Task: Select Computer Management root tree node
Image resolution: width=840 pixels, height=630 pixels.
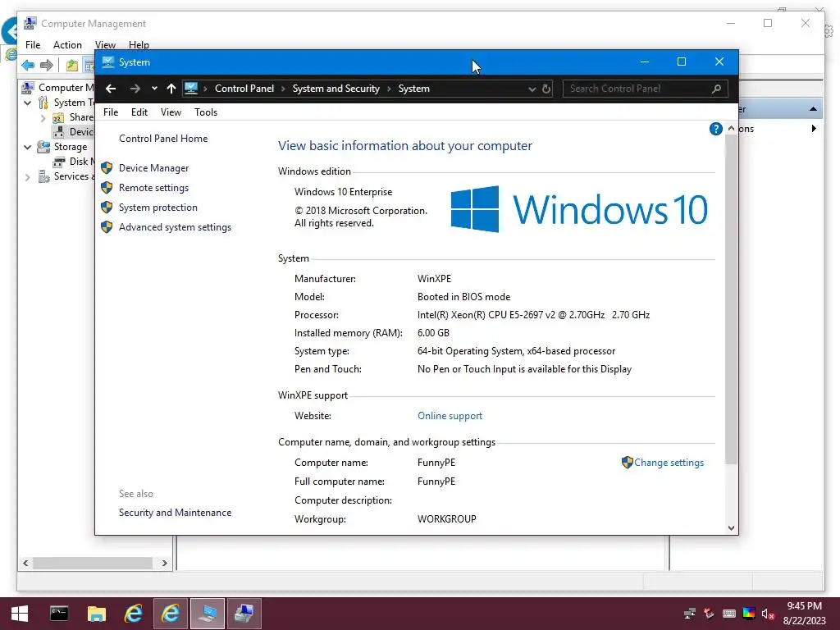Action: (x=59, y=87)
